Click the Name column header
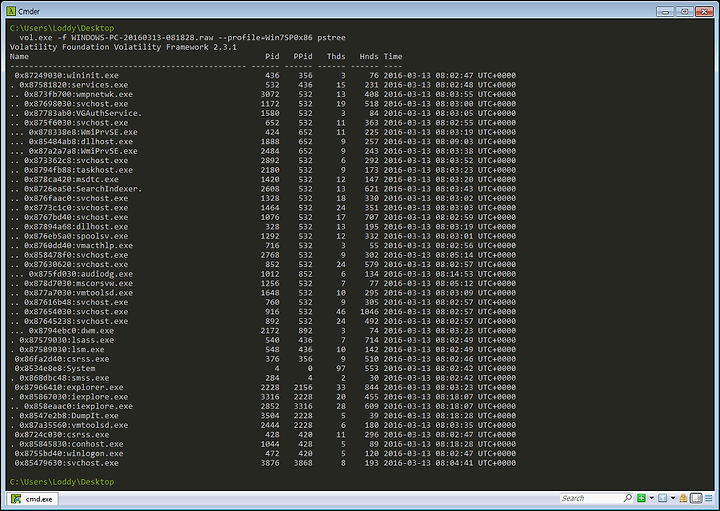The height and width of the screenshot is (511, 720). point(19,56)
